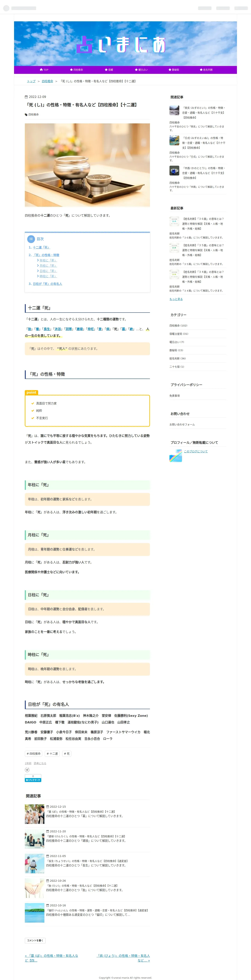Click the # 十二運 tag button

52,754
